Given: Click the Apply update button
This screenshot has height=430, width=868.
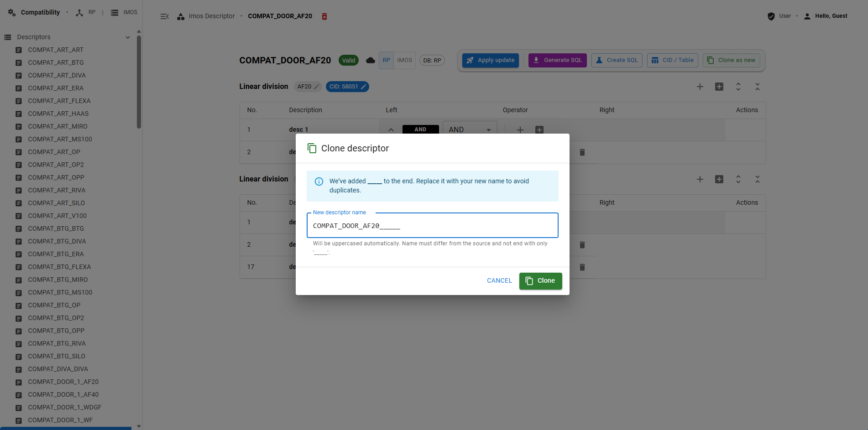Looking at the screenshot, I should [x=491, y=60].
